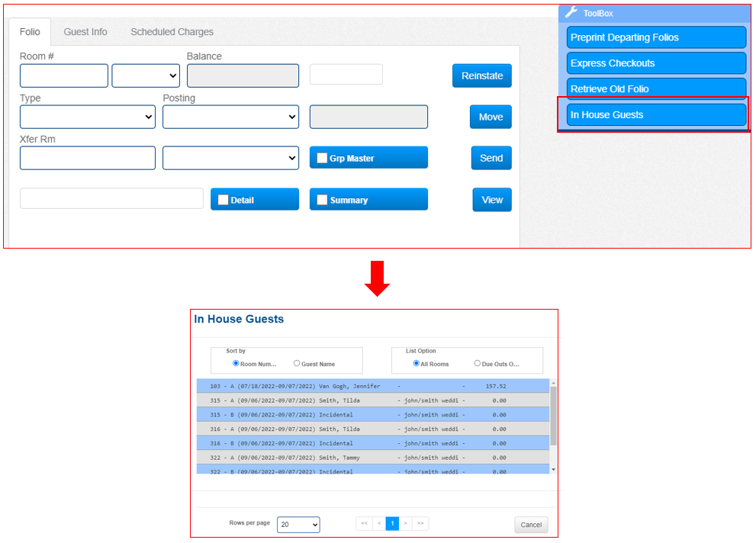
Task: Go to first page of guest list
Action: point(364,524)
